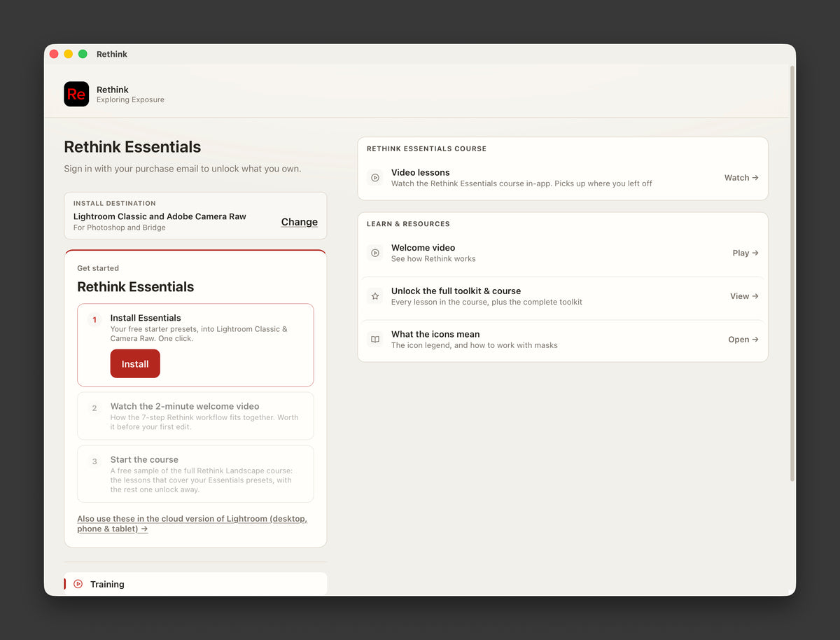Click the window's vertical scrollbar
The image size is (840, 640).
coord(792,273)
